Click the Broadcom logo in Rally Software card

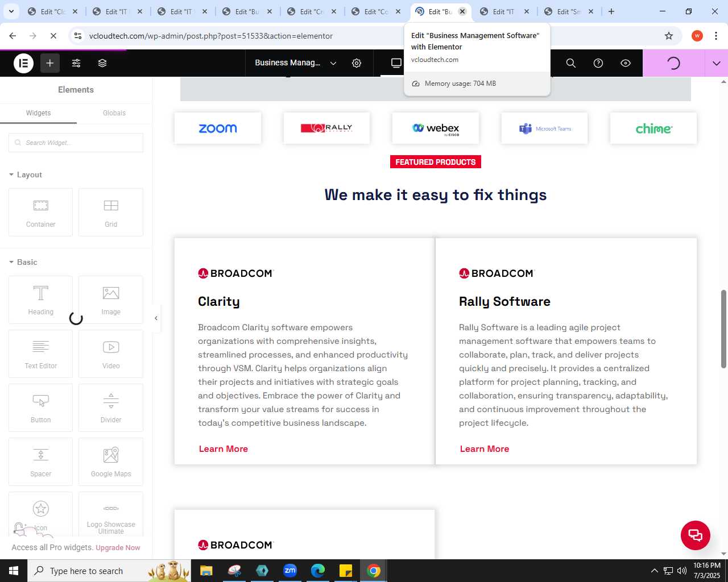point(497,273)
